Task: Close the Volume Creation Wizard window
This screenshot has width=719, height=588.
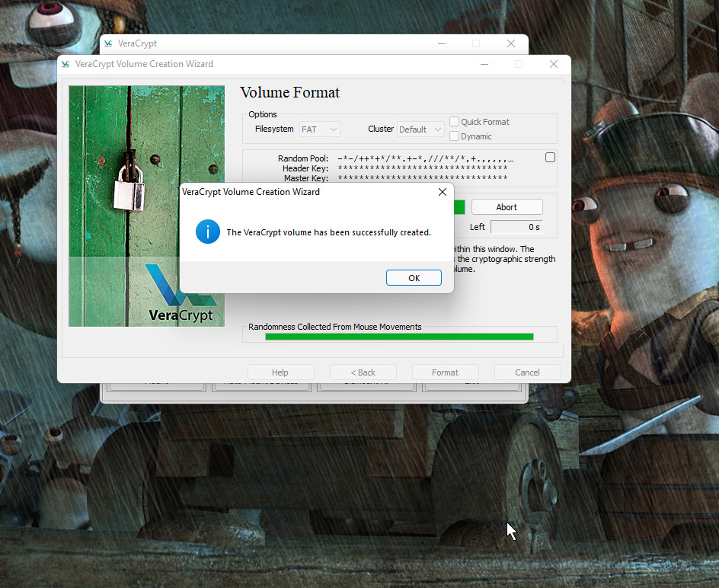Action: (554, 64)
